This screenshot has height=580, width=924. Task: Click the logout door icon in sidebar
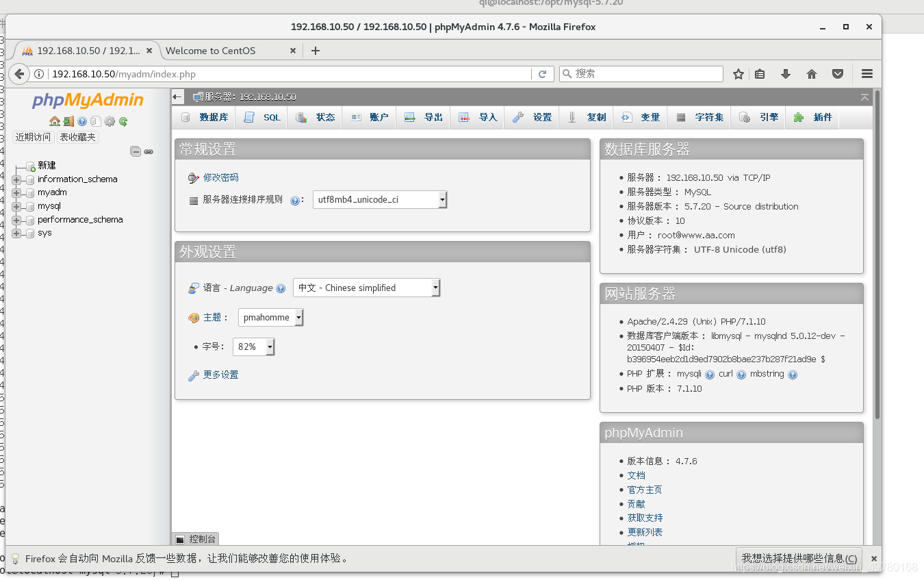click(68, 121)
